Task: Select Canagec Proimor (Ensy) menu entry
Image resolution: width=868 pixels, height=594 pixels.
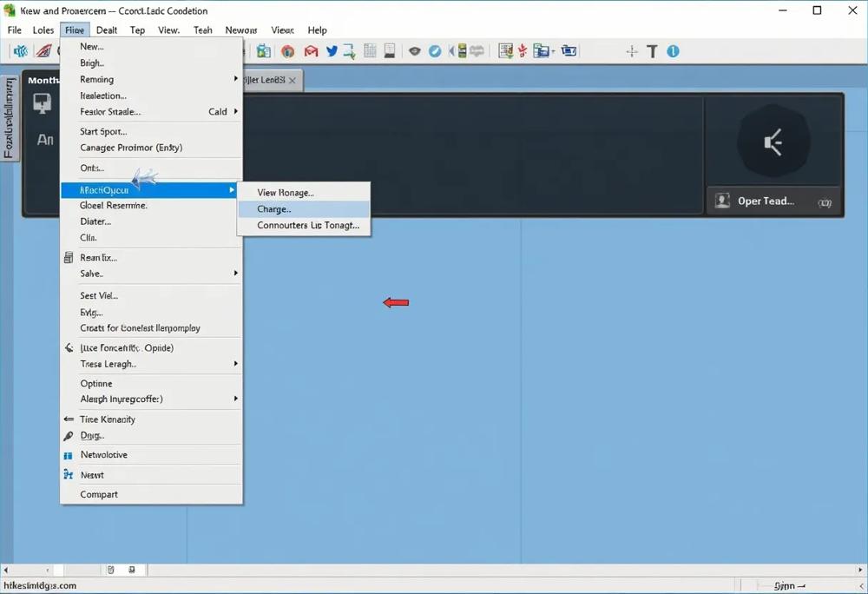Action: (x=151, y=148)
